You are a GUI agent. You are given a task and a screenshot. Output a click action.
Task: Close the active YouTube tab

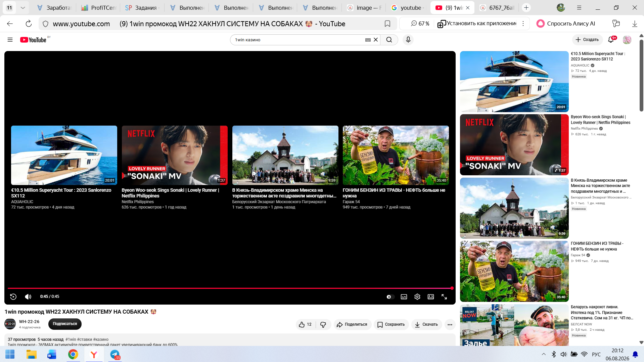[x=468, y=8]
